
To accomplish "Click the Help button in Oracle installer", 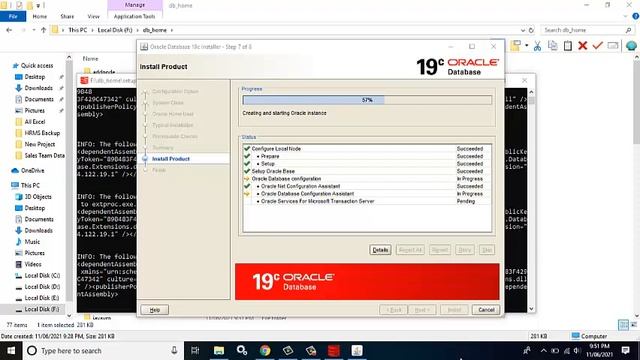I will point(154,310).
